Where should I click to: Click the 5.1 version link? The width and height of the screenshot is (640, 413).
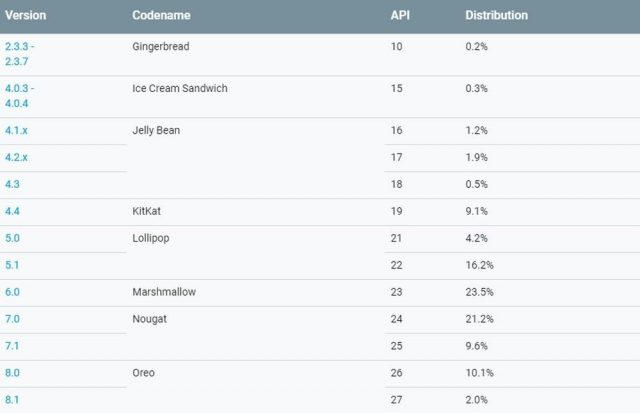click(11, 266)
